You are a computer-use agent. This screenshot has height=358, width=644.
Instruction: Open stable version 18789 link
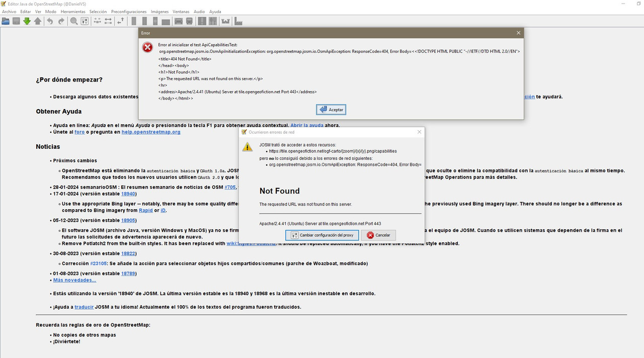pyautogui.click(x=129, y=274)
